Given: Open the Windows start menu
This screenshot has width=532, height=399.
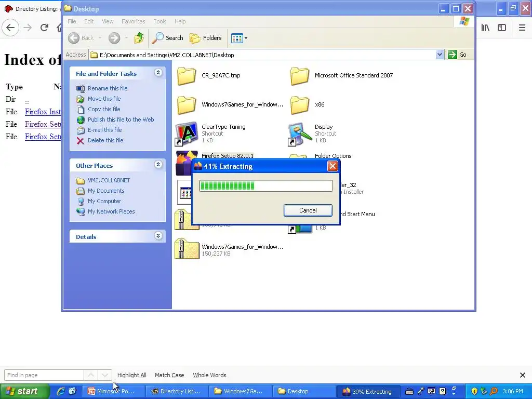Looking at the screenshot, I should (24, 391).
